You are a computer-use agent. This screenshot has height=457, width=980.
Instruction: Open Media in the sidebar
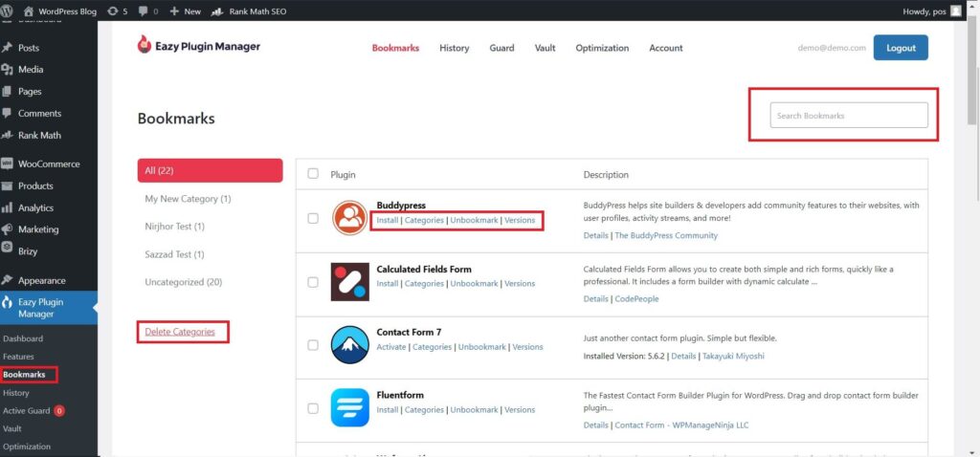click(30, 69)
